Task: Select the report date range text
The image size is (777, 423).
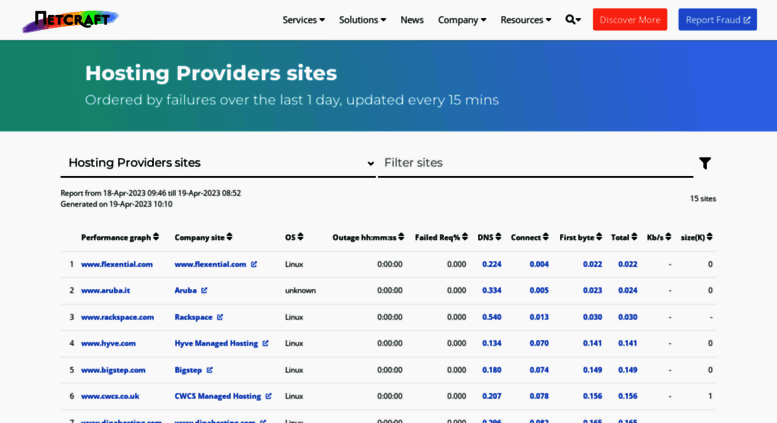Action: point(151,193)
